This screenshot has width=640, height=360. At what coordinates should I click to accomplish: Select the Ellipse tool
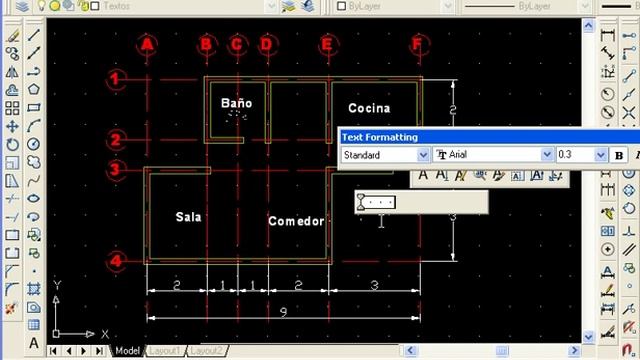34,198
